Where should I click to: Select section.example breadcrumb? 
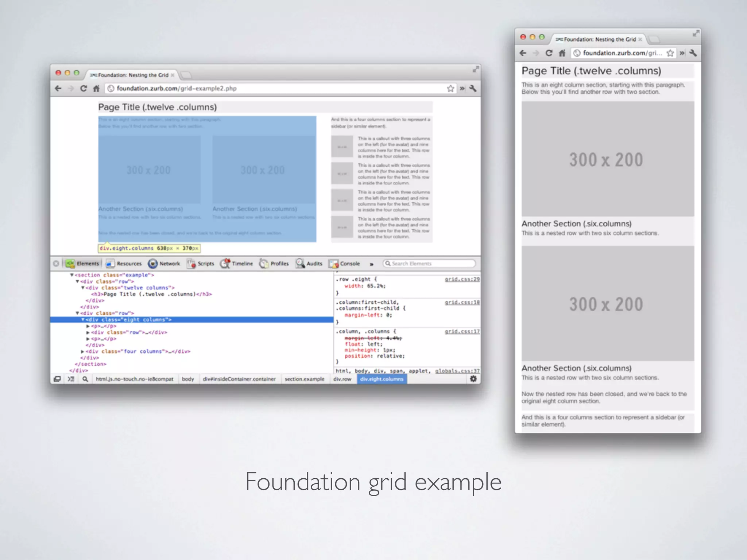[305, 379]
